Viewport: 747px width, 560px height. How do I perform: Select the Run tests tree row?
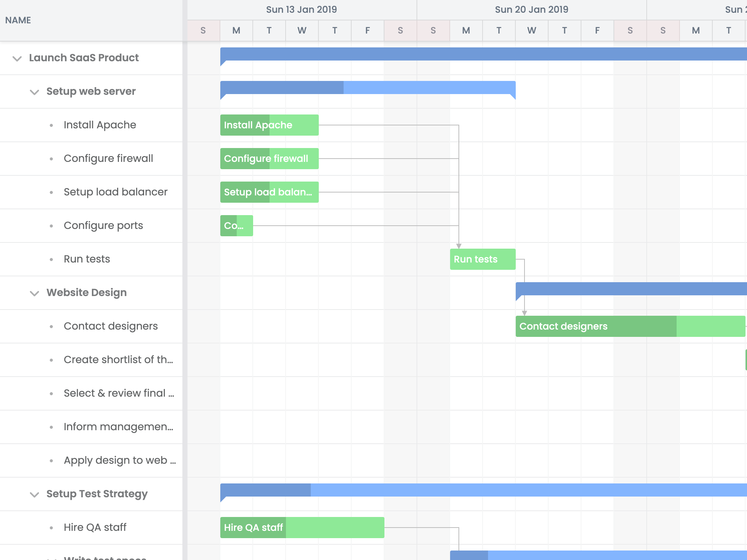(x=91, y=259)
